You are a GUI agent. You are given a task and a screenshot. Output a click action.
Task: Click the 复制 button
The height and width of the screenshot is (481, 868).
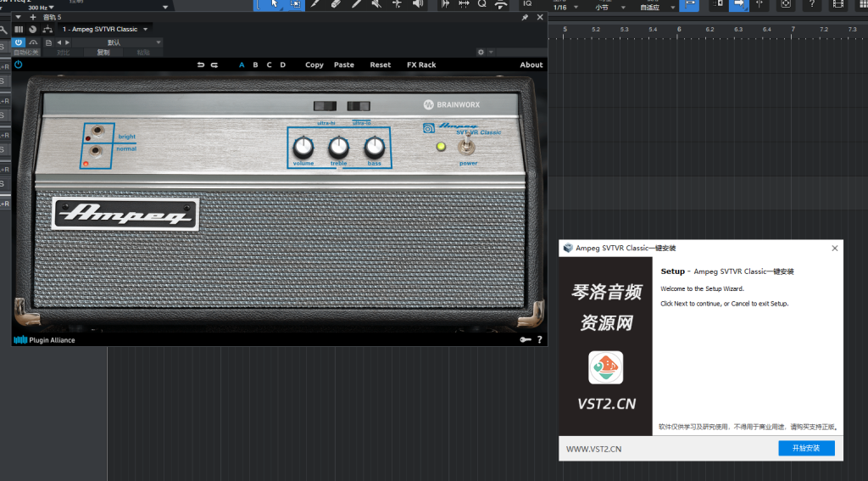click(x=103, y=53)
